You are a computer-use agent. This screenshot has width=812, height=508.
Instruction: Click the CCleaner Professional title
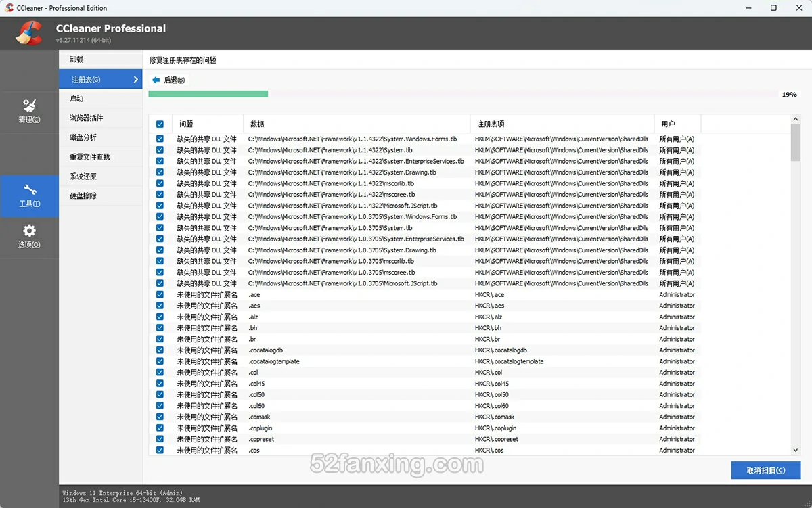pyautogui.click(x=111, y=28)
